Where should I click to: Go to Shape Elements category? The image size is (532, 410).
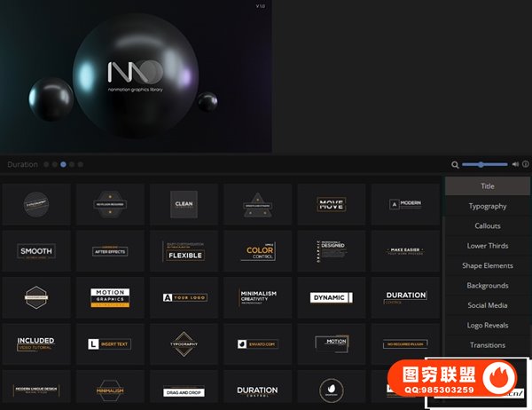(x=487, y=265)
